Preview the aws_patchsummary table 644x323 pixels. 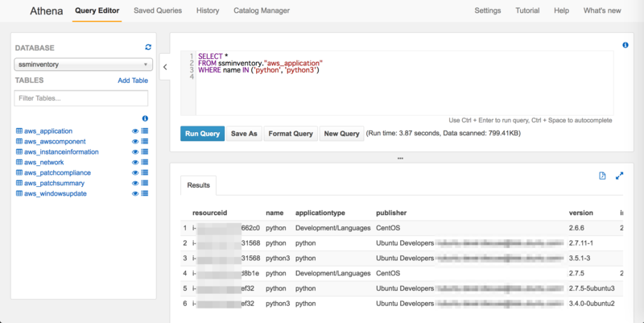tap(135, 183)
